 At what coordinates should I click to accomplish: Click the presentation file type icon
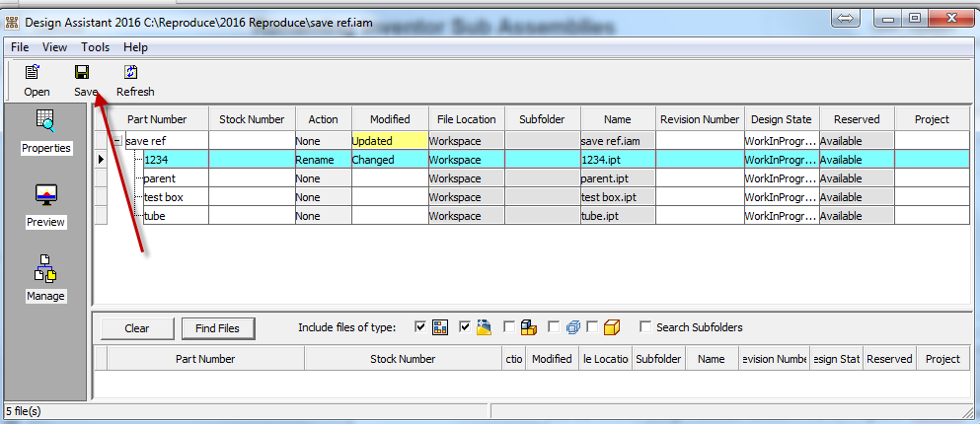[x=485, y=327]
